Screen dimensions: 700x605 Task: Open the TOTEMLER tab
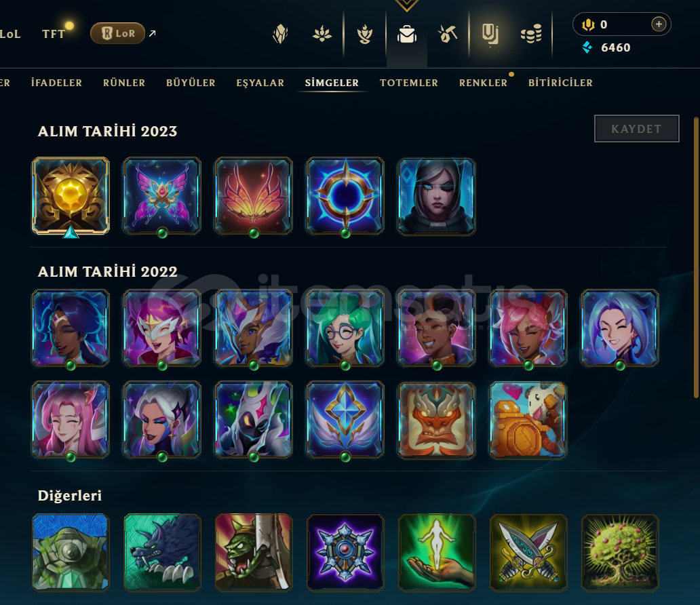point(409,83)
